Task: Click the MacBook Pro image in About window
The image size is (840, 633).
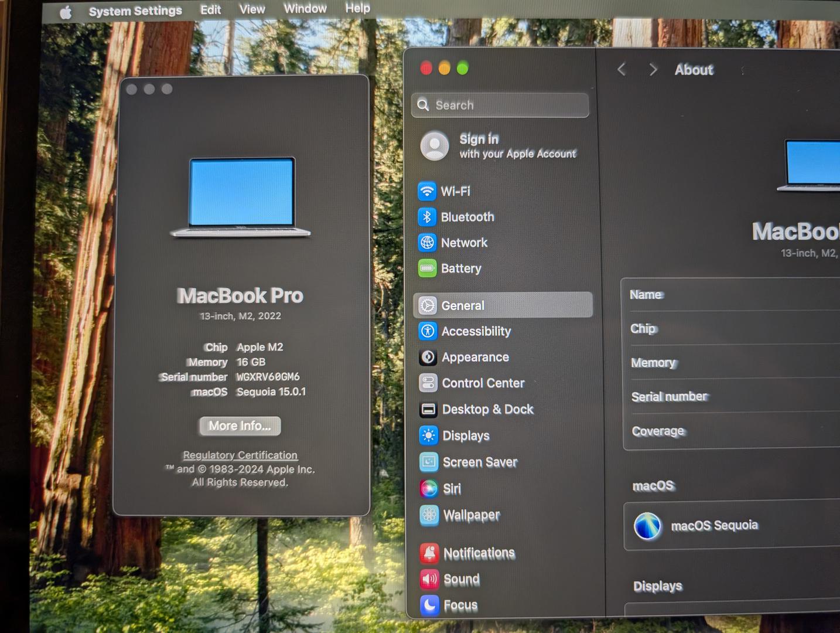Action: click(240, 198)
